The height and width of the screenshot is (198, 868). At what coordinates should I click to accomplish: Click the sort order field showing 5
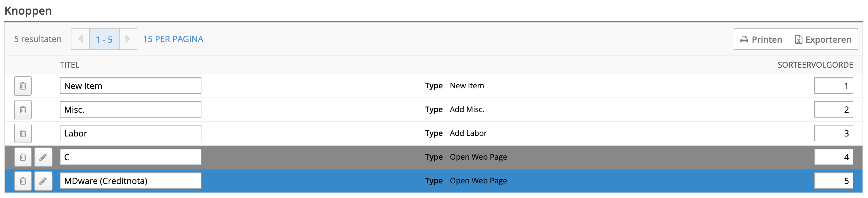[834, 181]
